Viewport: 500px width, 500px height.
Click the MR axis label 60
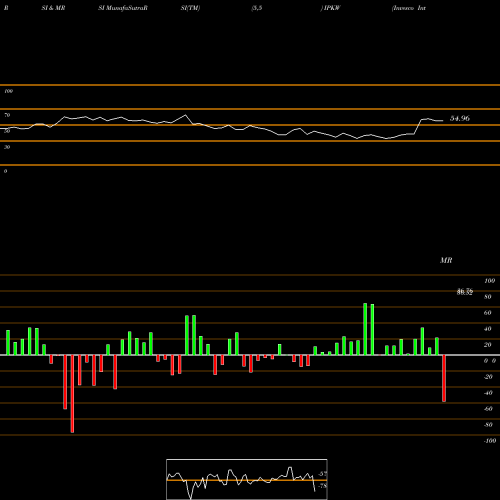point(488,313)
